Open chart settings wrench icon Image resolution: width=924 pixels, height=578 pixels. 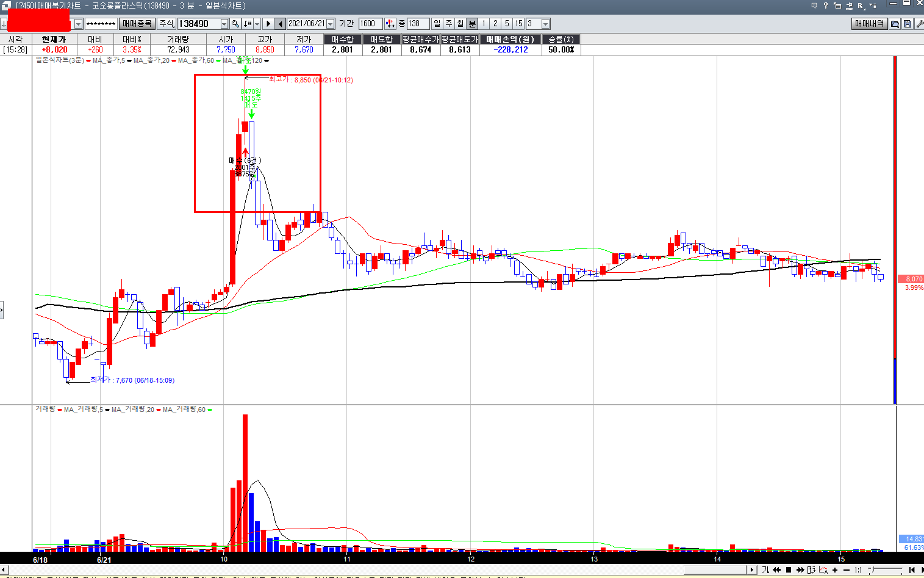[919, 24]
